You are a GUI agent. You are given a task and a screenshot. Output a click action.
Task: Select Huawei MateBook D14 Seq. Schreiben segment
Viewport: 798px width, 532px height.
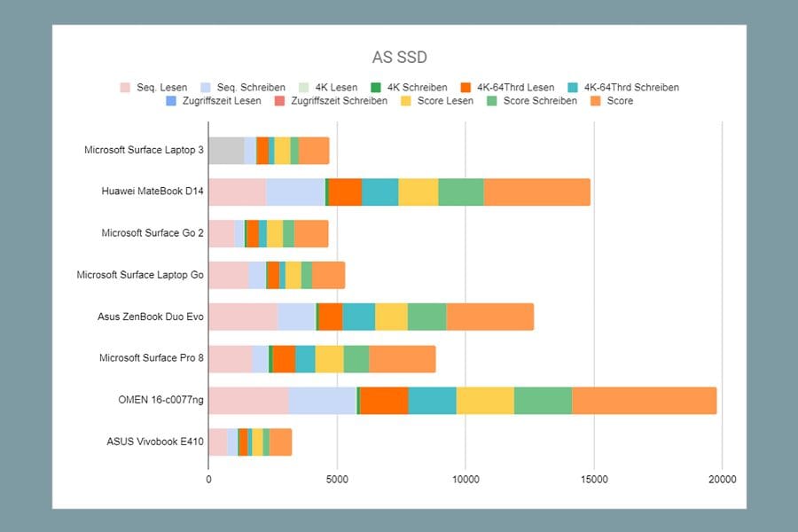coord(295,192)
